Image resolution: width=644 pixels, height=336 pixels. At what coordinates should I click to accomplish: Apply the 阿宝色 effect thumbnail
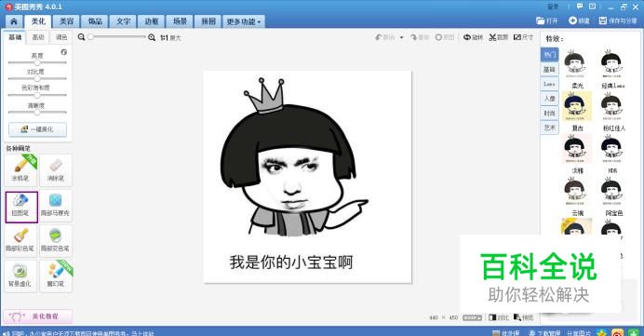pos(612,192)
